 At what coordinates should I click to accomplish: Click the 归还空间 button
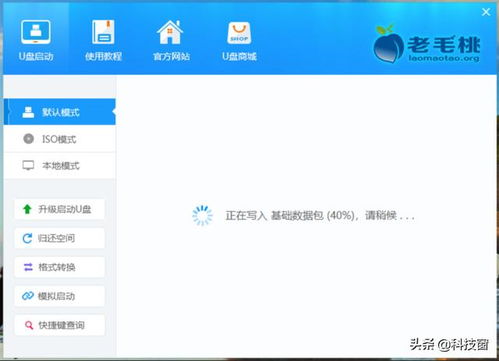coord(60,238)
